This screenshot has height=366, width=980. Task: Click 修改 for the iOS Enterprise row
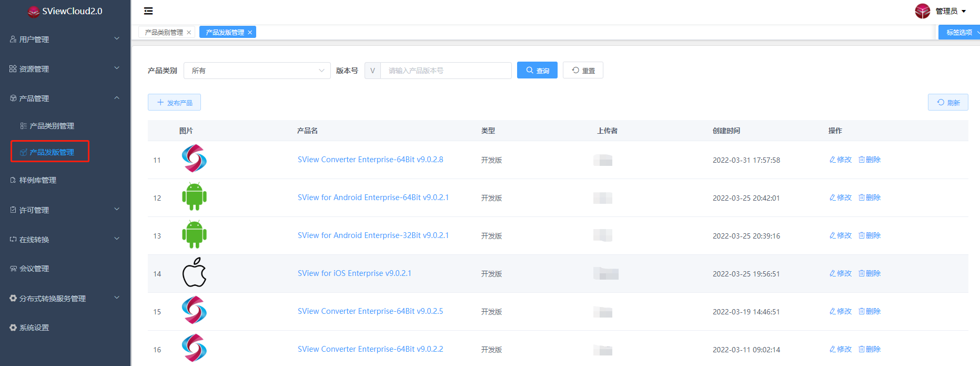840,273
